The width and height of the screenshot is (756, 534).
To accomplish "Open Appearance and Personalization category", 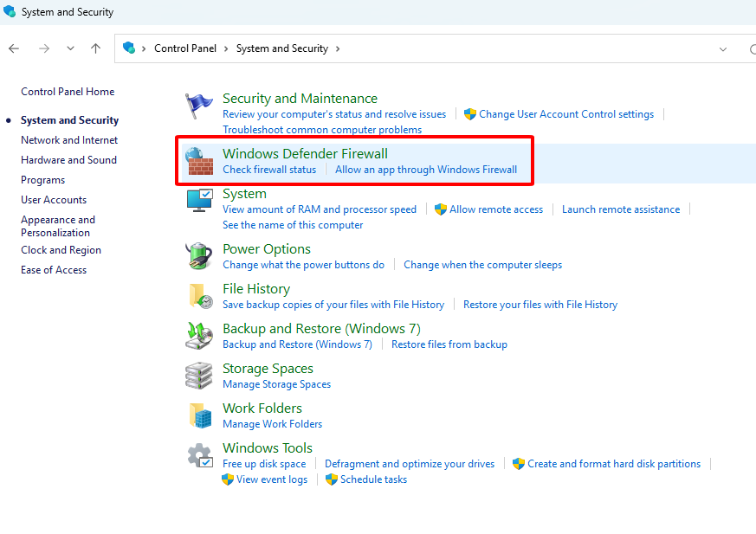I will [x=58, y=226].
